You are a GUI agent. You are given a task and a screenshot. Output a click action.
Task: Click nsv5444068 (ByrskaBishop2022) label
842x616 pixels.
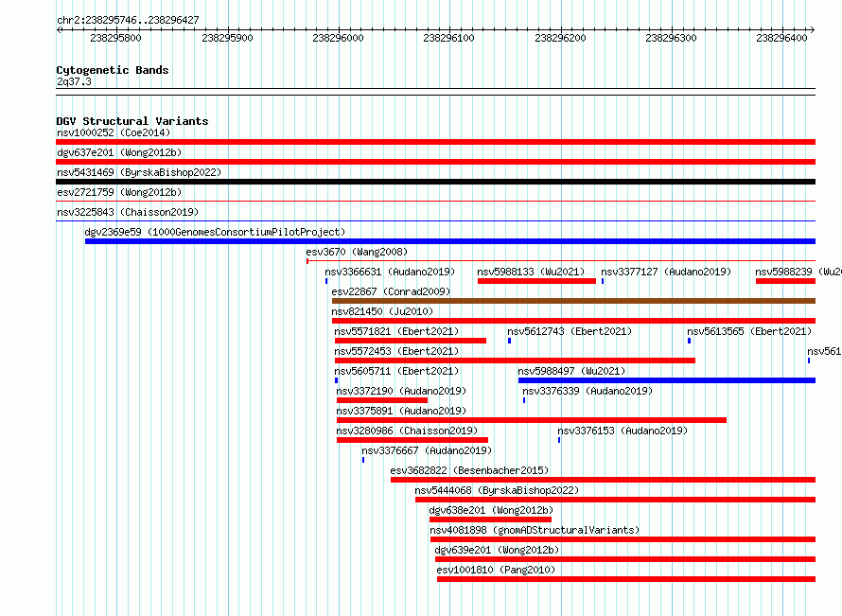(498, 490)
